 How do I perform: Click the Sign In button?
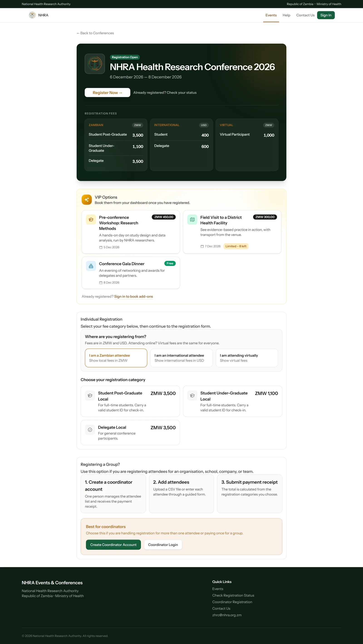point(326,15)
